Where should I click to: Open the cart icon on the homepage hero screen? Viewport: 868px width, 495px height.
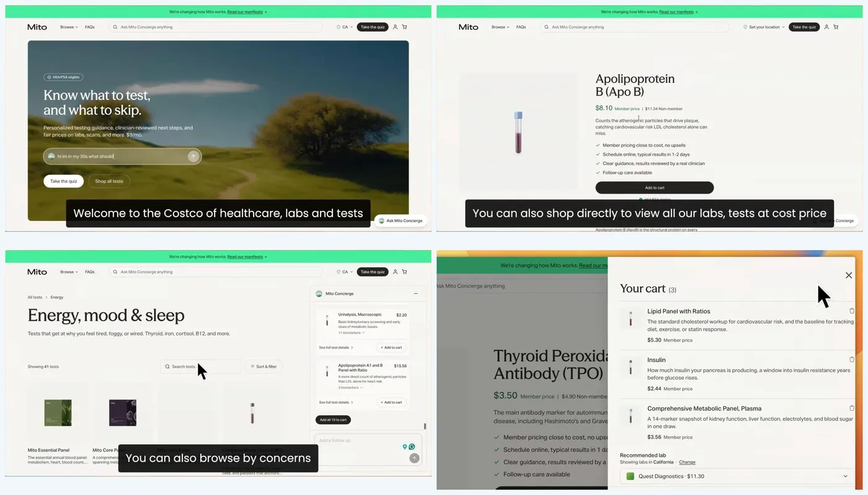[x=404, y=27]
